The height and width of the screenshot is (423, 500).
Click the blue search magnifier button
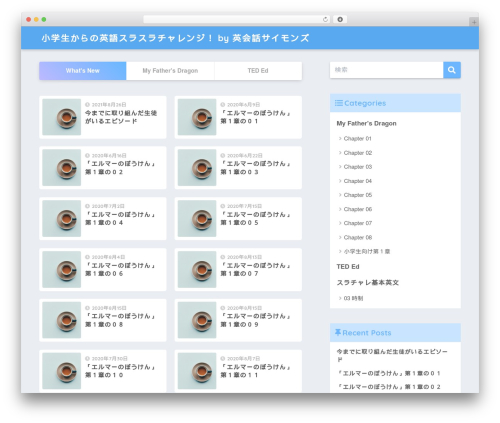point(452,70)
